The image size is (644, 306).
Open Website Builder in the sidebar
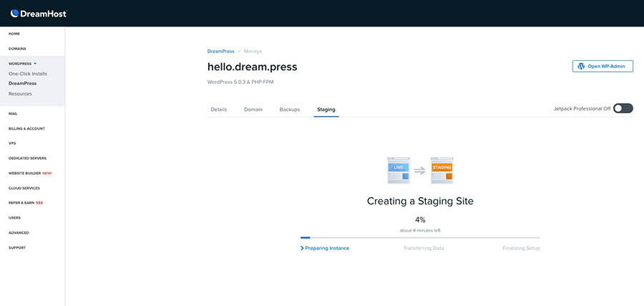(30, 173)
